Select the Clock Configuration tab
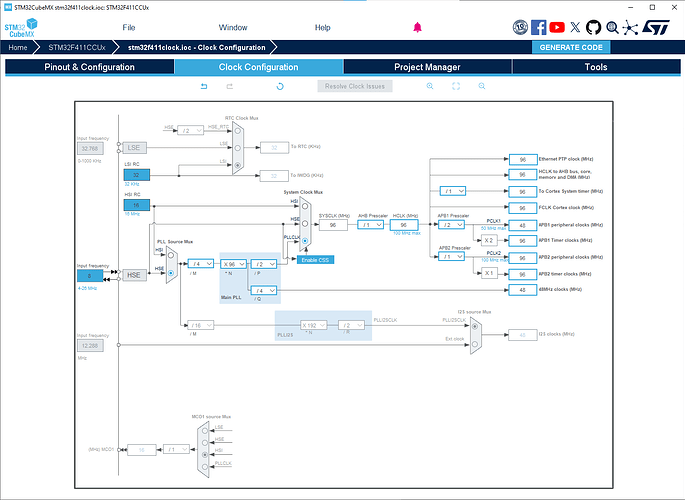The image size is (685, 500). pos(259,67)
